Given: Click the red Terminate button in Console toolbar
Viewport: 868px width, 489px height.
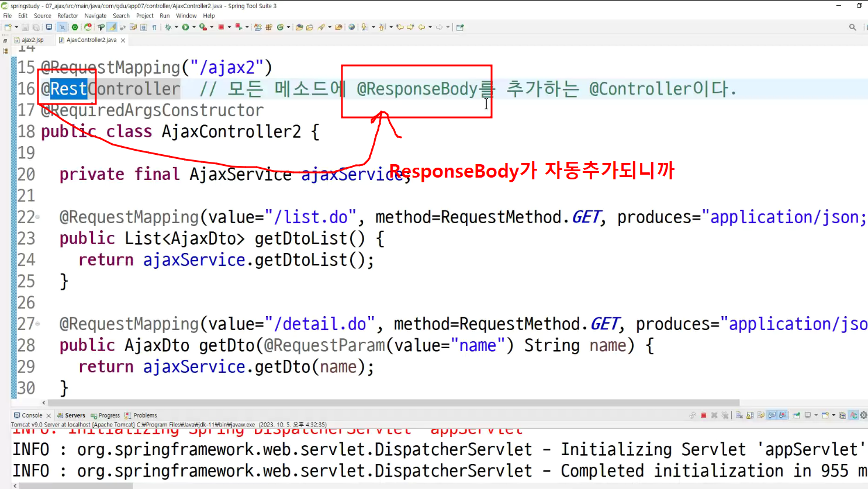Looking at the screenshot, I should click(x=703, y=415).
